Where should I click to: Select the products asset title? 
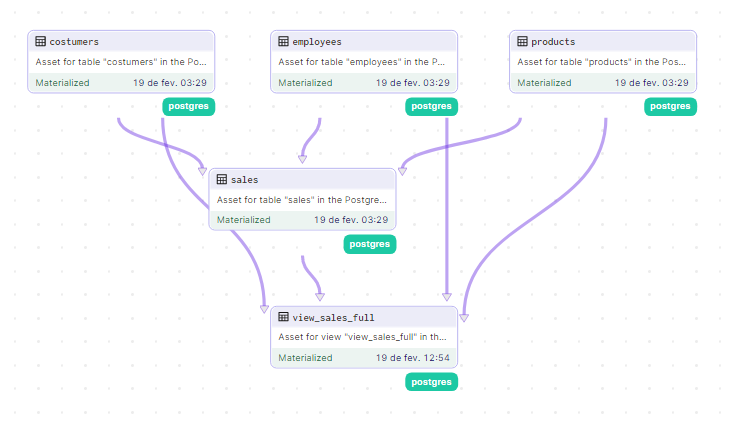pos(553,42)
